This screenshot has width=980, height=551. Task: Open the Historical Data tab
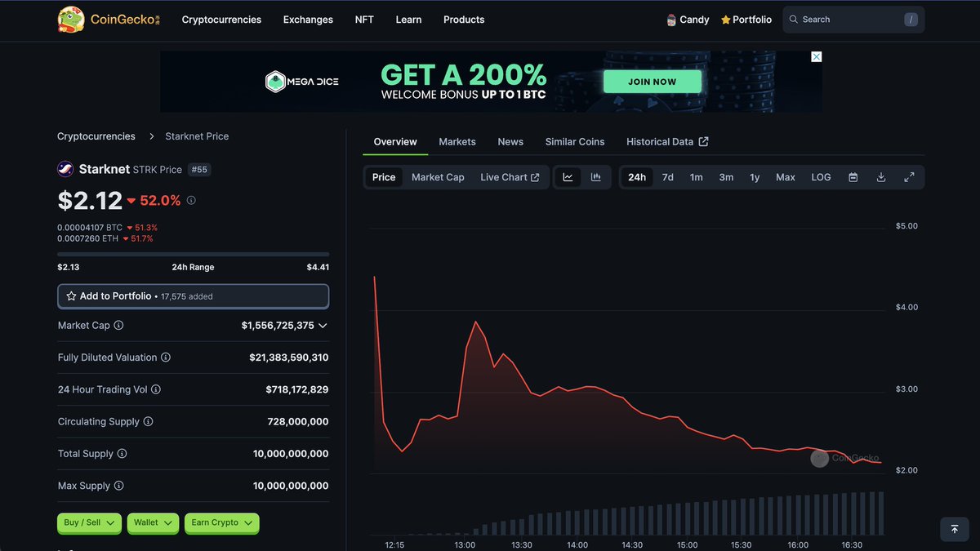click(667, 142)
